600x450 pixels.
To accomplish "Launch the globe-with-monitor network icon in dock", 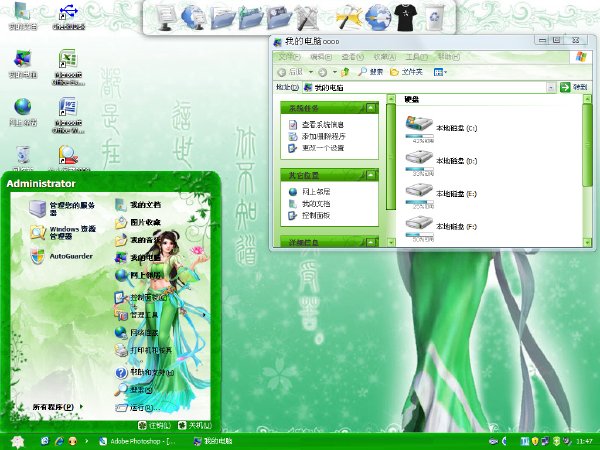I will [x=194, y=18].
